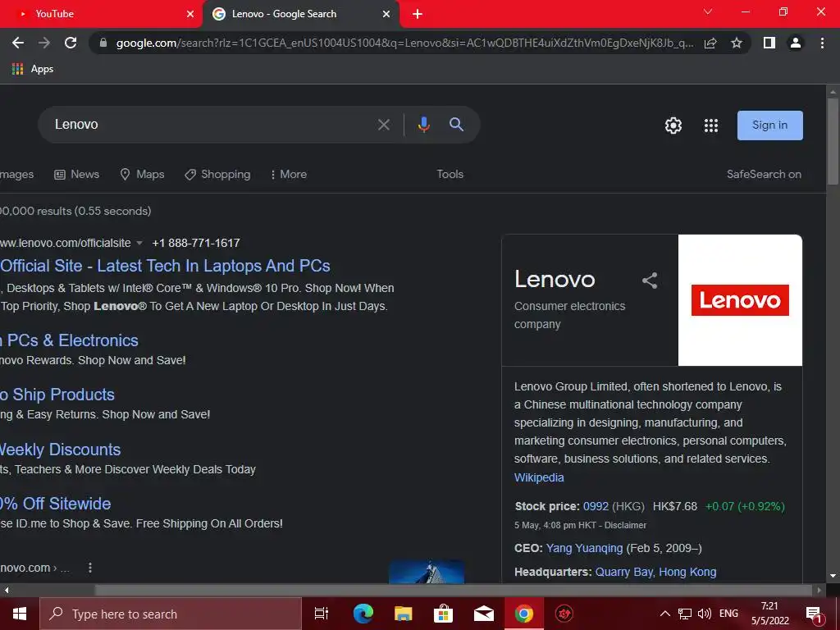Image resolution: width=840 pixels, height=630 pixels.
Task: Open the Wikipedia link in knowledge panel
Action: (x=539, y=477)
